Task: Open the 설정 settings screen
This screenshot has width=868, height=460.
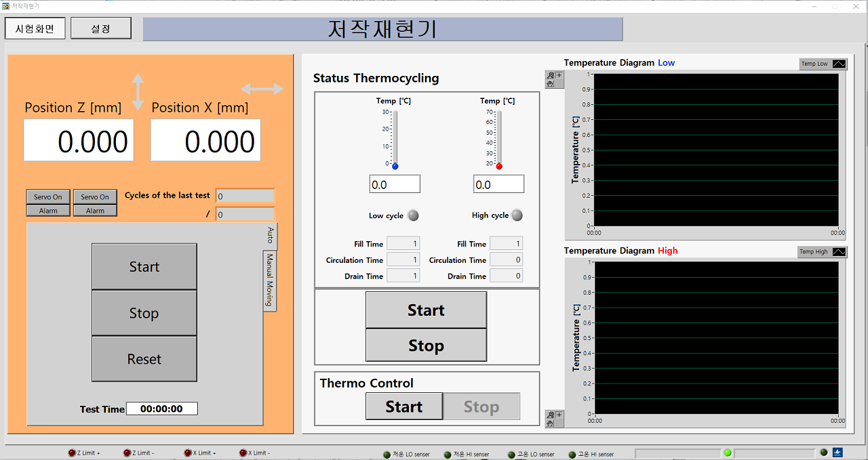Action: [101, 28]
